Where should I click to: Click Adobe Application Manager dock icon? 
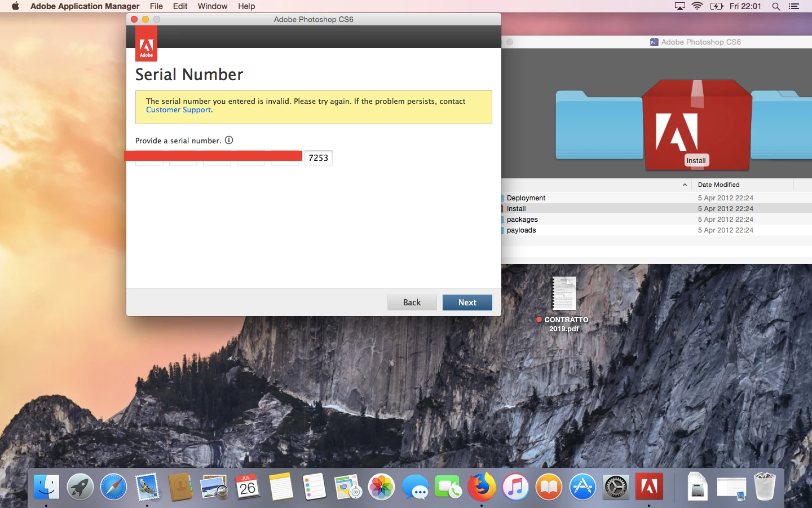(649, 487)
